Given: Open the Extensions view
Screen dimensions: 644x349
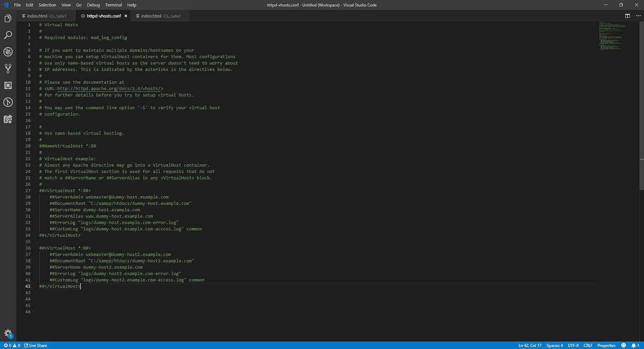Looking at the screenshot, I should (8, 85).
